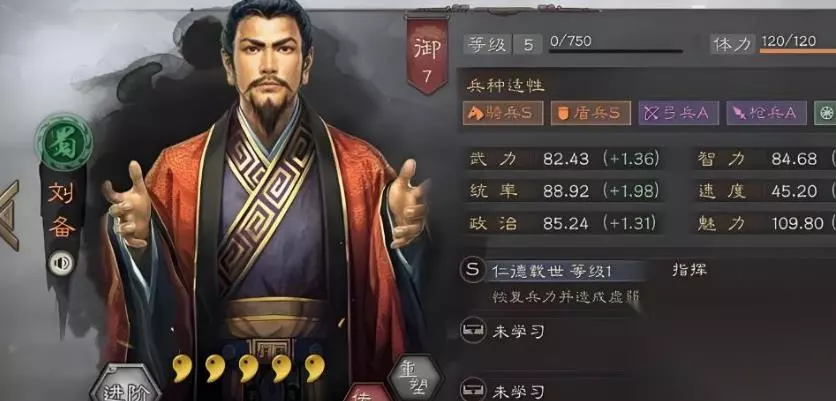Toggle the first yellow star marker
The width and height of the screenshot is (836, 401).
[182, 368]
